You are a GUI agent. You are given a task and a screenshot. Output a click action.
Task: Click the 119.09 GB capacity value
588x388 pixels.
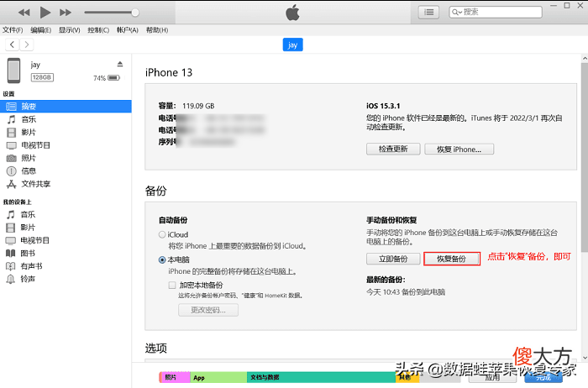point(198,106)
